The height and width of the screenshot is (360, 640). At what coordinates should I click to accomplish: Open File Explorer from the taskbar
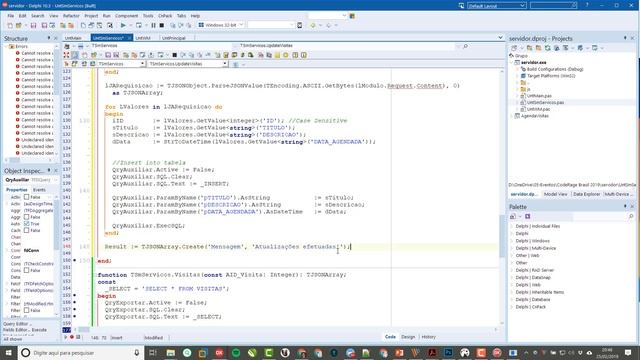pyautogui.click(x=171, y=353)
